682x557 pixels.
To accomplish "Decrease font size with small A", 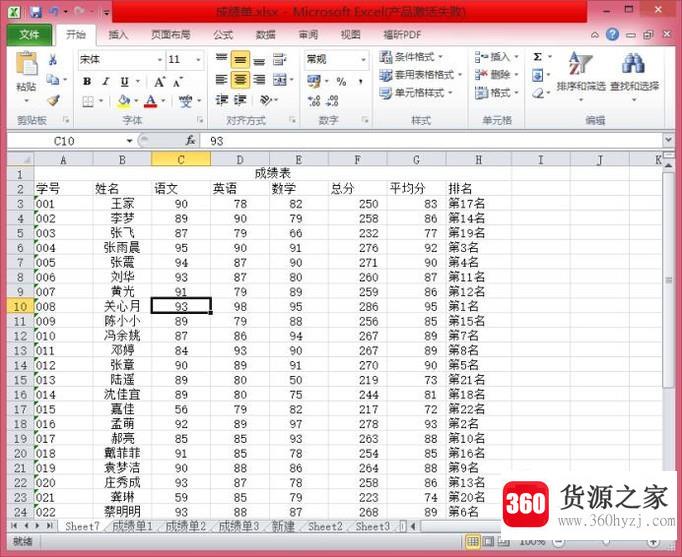I will pos(178,81).
